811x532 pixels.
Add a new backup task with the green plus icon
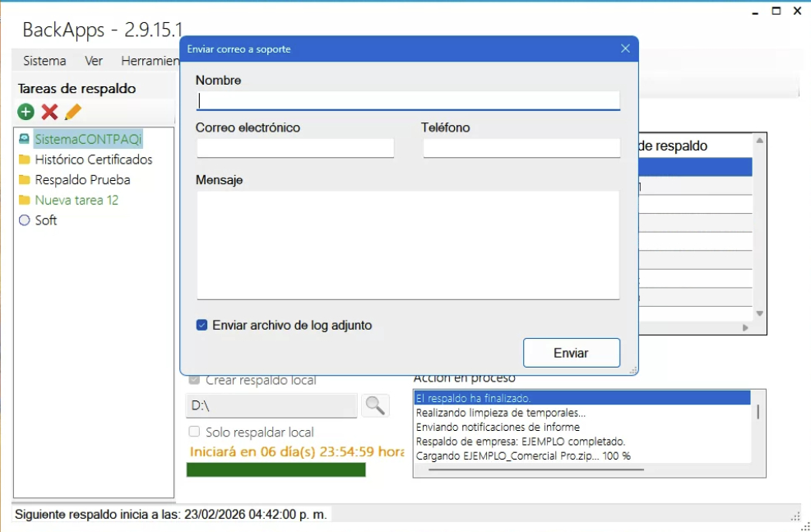(25, 112)
